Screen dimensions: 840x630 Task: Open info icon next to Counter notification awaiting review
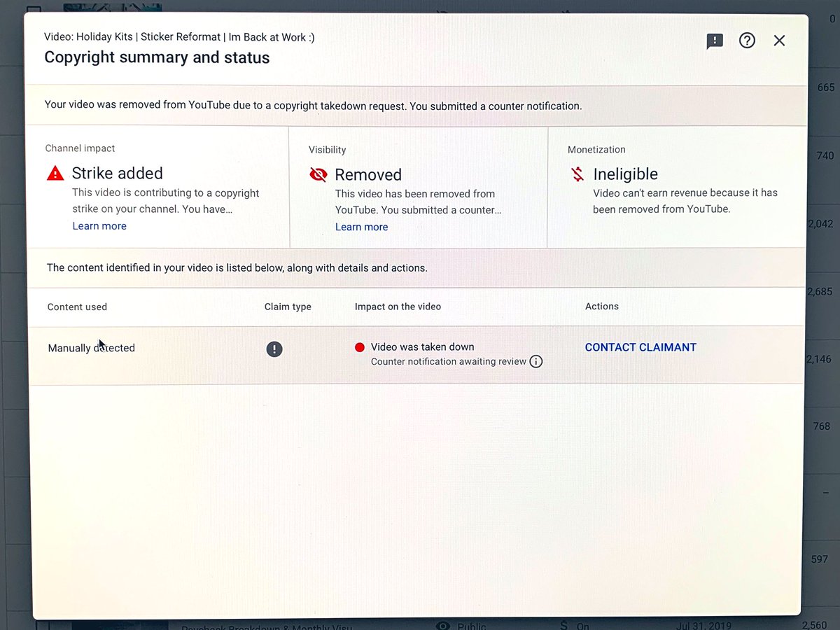[x=535, y=362]
